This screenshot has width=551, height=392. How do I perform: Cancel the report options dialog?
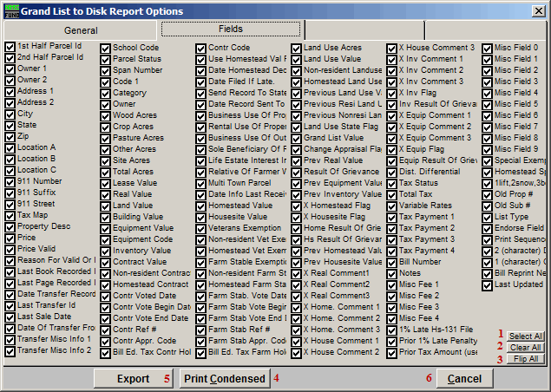pos(465,379)
